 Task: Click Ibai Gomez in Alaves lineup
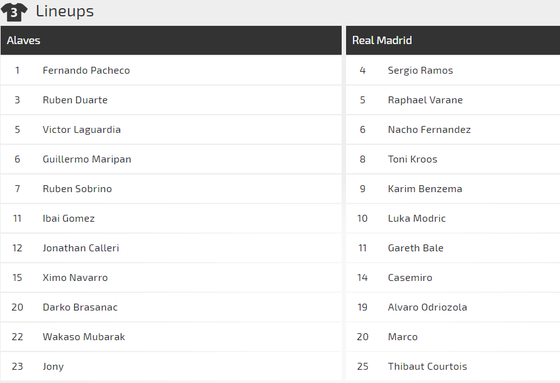coord(69,218)
